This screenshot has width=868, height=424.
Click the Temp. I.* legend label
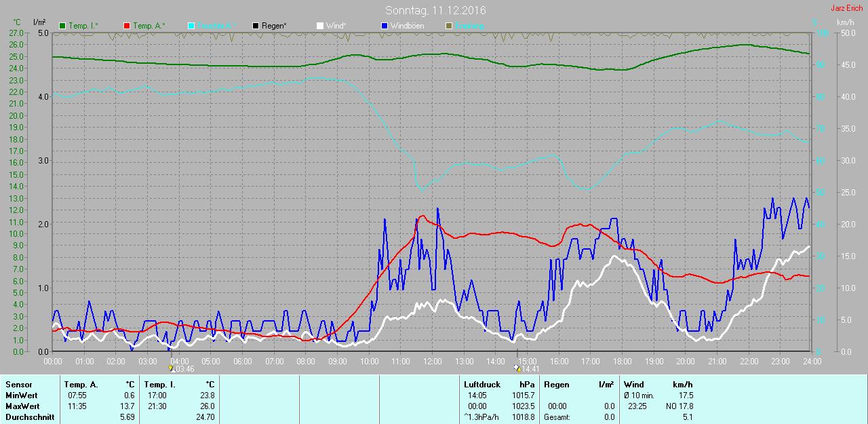click(x=83, y=26)
